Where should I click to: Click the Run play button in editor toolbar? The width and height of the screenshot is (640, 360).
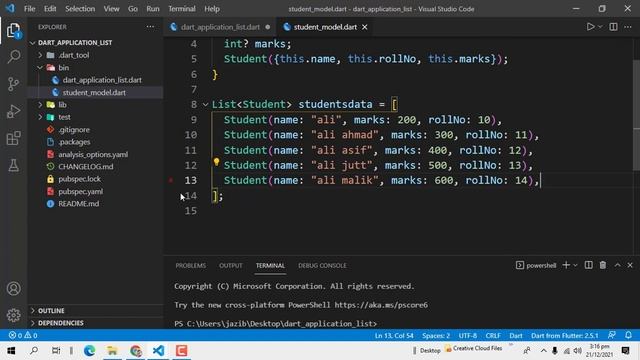590,27
